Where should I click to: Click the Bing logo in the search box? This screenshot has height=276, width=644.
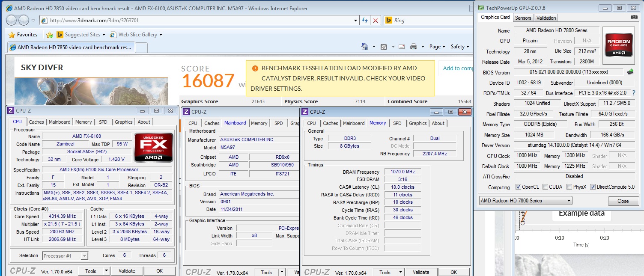[x=389, y=20]
